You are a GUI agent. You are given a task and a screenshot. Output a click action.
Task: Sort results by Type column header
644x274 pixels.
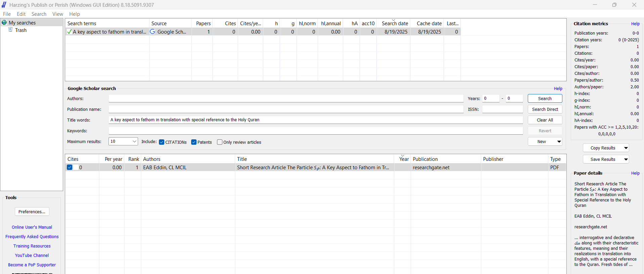click(557, 159)
